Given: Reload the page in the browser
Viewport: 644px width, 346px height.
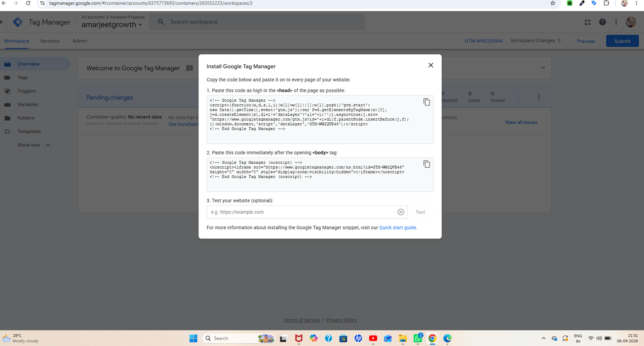Looking at the screenshot, I should [x=28, y=3].
